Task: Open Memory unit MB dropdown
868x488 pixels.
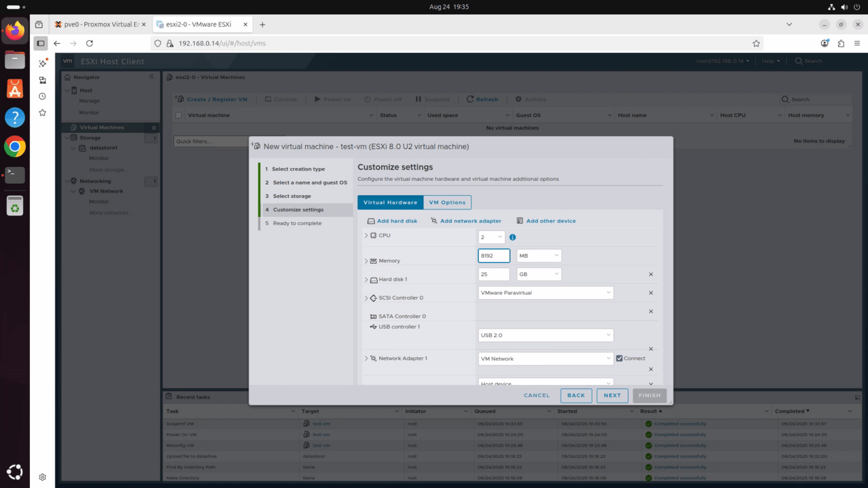Action: pos(539,256)
